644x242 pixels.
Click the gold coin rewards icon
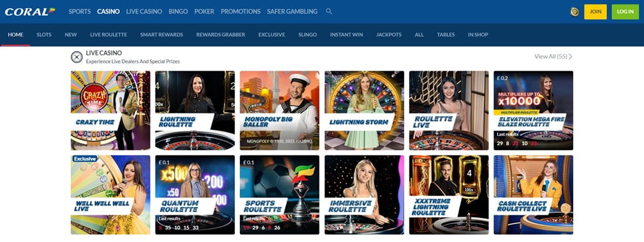point(574,12)
